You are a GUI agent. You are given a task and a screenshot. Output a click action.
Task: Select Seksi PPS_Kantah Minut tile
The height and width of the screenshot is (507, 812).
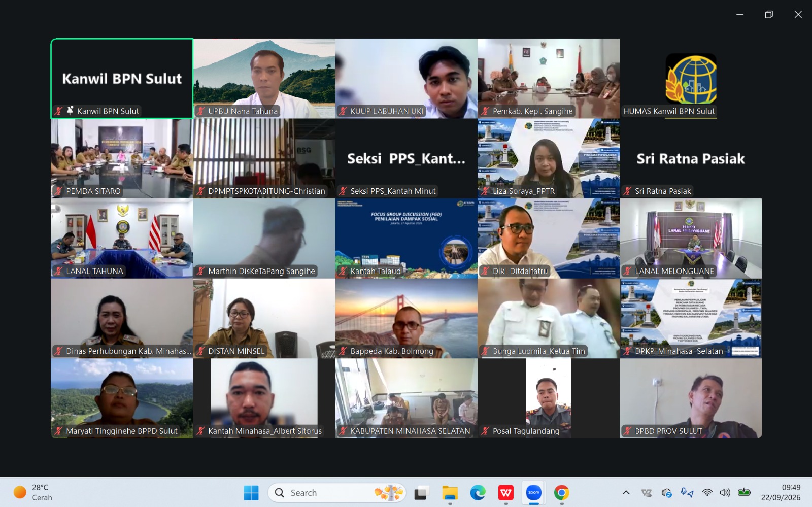point(406,158)
